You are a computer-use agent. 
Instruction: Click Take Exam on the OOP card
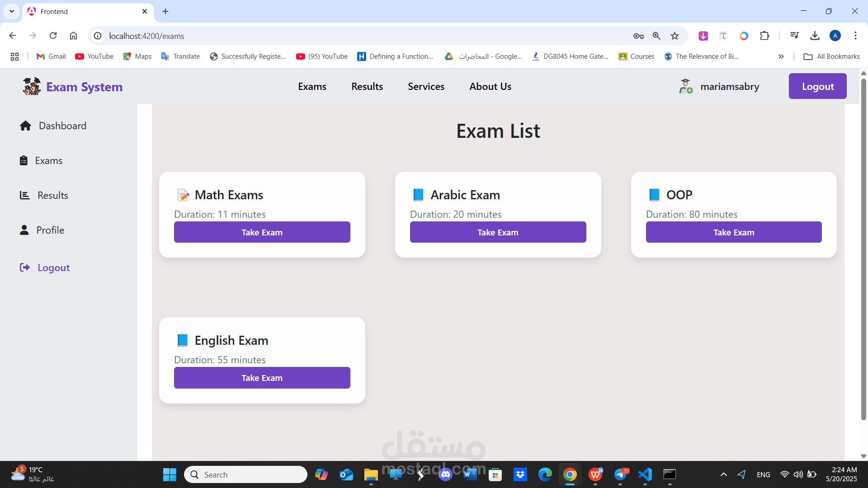click(x=733, y=232)
